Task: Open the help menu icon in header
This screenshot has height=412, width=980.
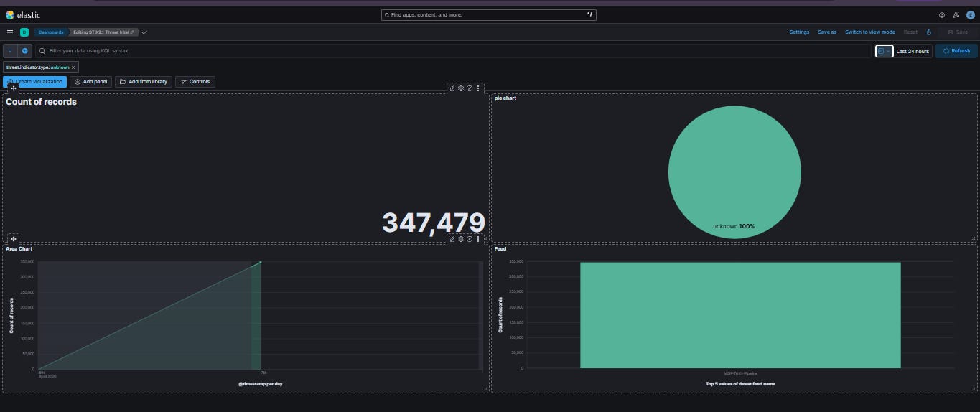Action: coord(942,14)
